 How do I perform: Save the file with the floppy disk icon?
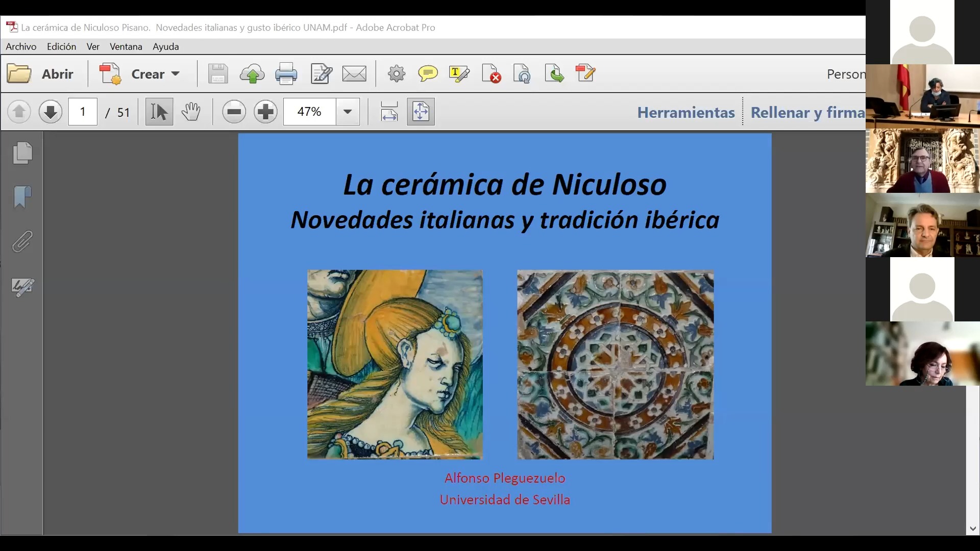pos(218,74)
